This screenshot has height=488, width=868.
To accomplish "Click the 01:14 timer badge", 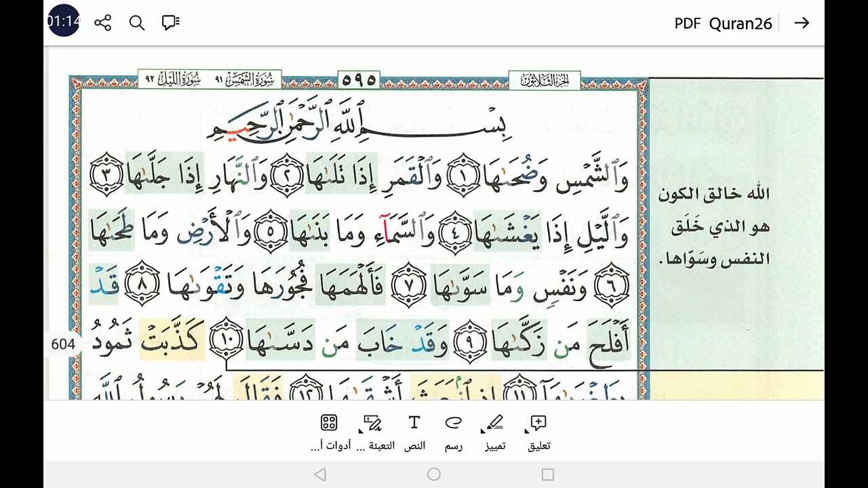I will (x=64, y=22).
